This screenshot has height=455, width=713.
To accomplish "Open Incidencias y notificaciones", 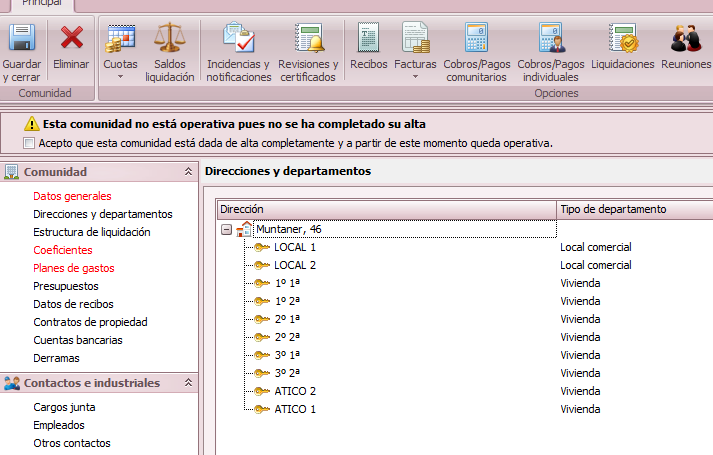I will (x=238, y=40).
